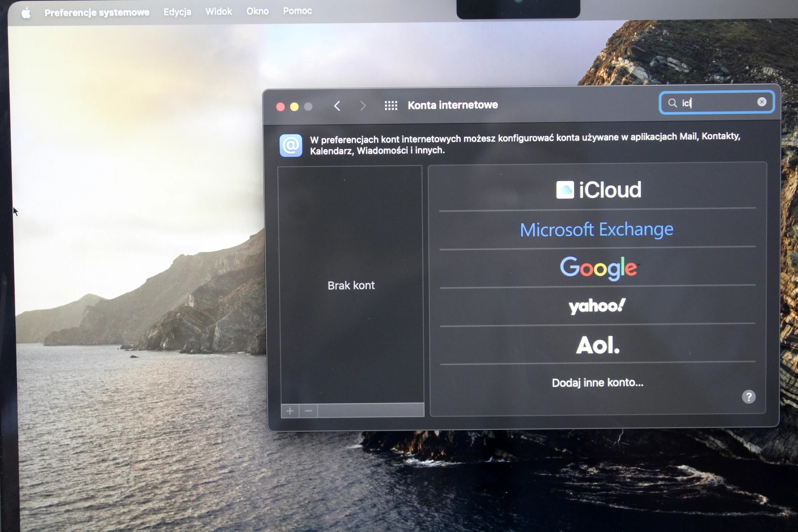Image resolution: width=798 pixels, height=532 pixels.
Task: Click the plus button to add account
Action: (x=290, y=411)
